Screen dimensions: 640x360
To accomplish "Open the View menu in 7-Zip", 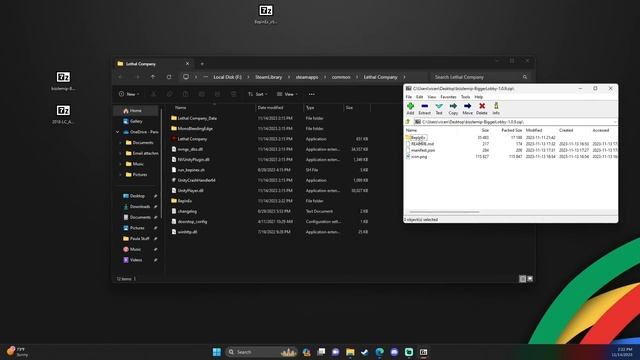I will coord(431,97).
